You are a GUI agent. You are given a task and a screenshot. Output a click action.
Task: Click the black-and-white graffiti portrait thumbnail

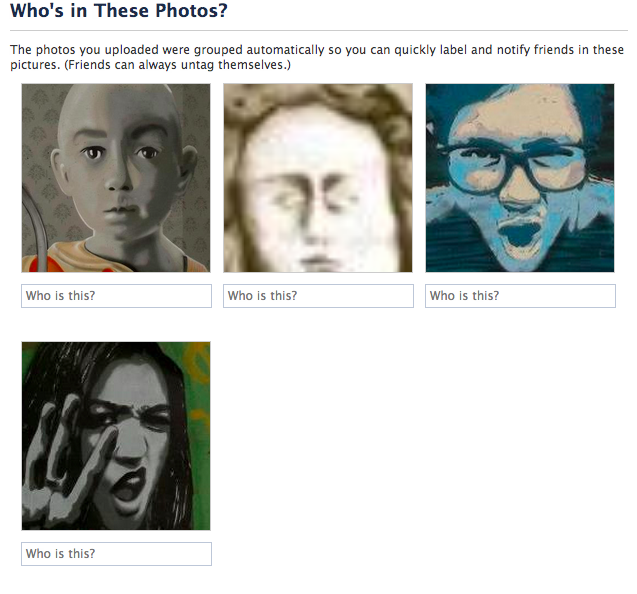[x=116, y=435]
